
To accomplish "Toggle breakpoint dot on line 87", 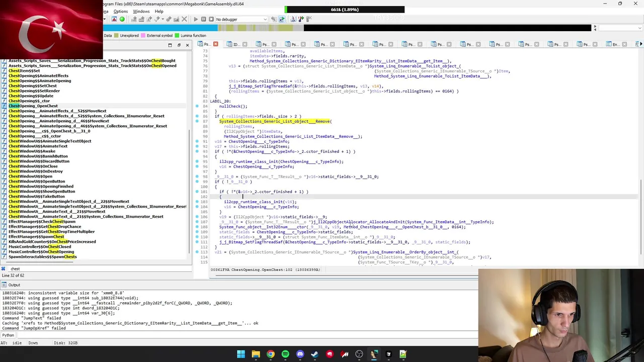I will point(197,121).
